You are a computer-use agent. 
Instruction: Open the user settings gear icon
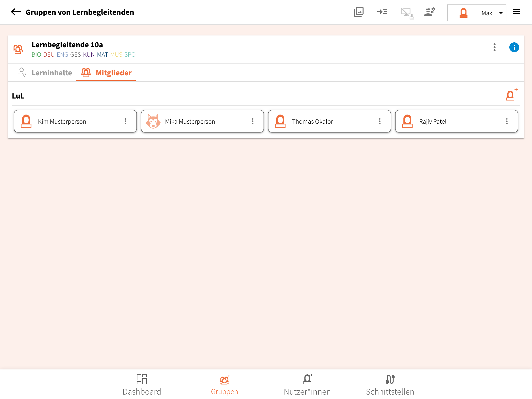tap(429, 12)
